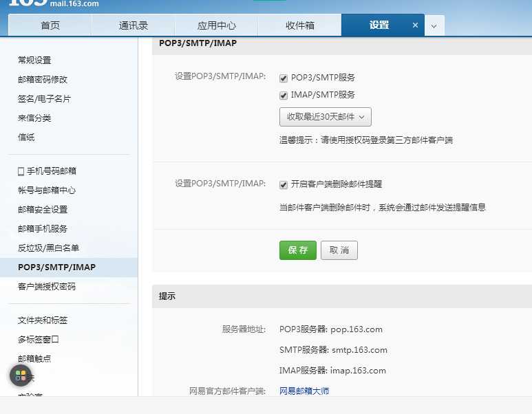Open 邮箱触点 sidebar item

34,359
